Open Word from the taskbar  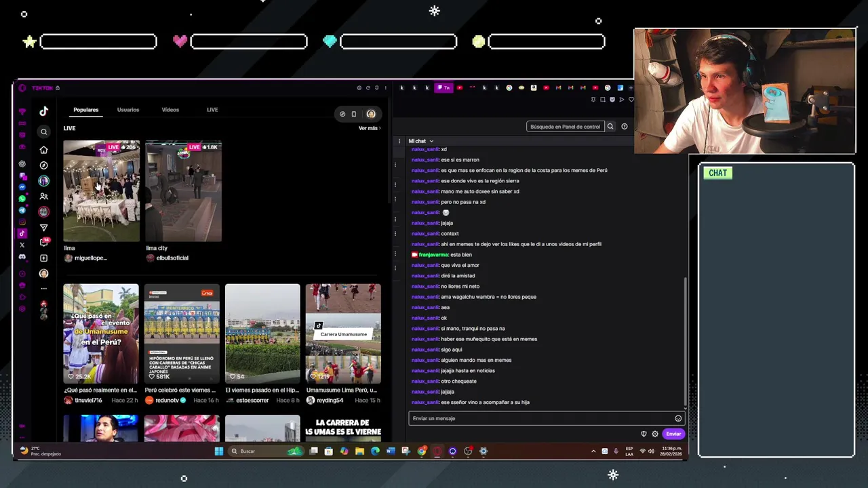[x=391, y=451]
